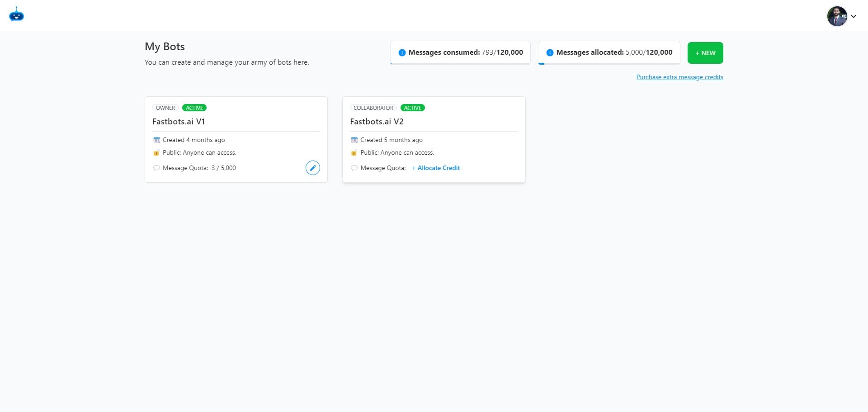The image size is (868, 412).
Task: Click 'Public: Anyone can access.' on V1 card
Action: (199, 152)
